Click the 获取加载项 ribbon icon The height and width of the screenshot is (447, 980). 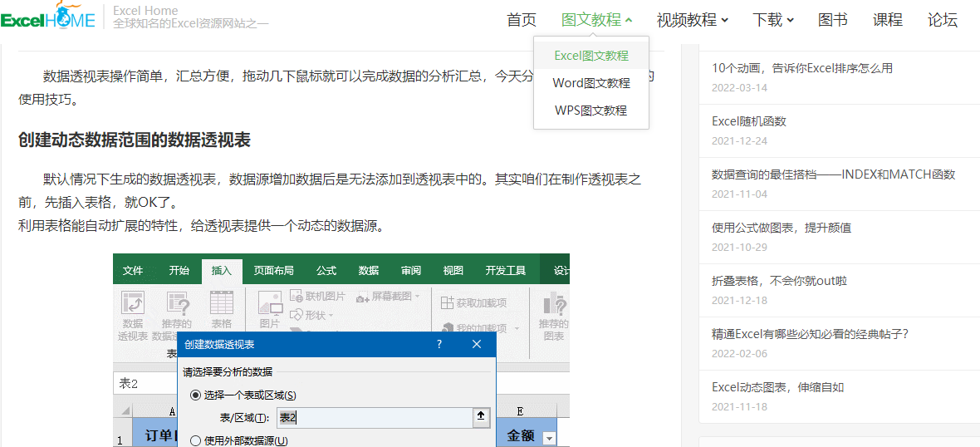tap(473, 303)
